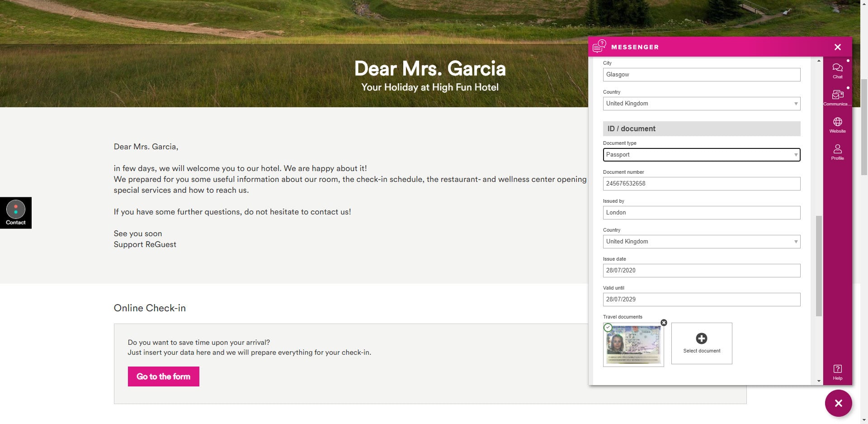
Task: Collapse messenger with round X button
Action: click(838, 403)
